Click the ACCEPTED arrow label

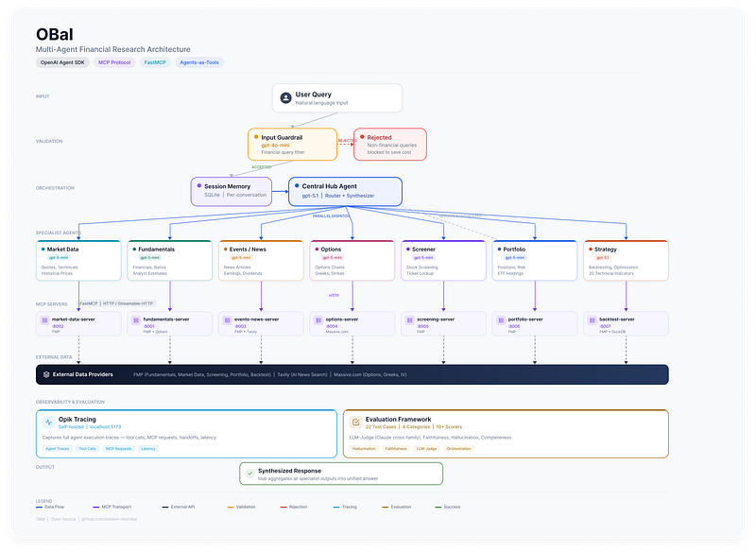[262, 167]
